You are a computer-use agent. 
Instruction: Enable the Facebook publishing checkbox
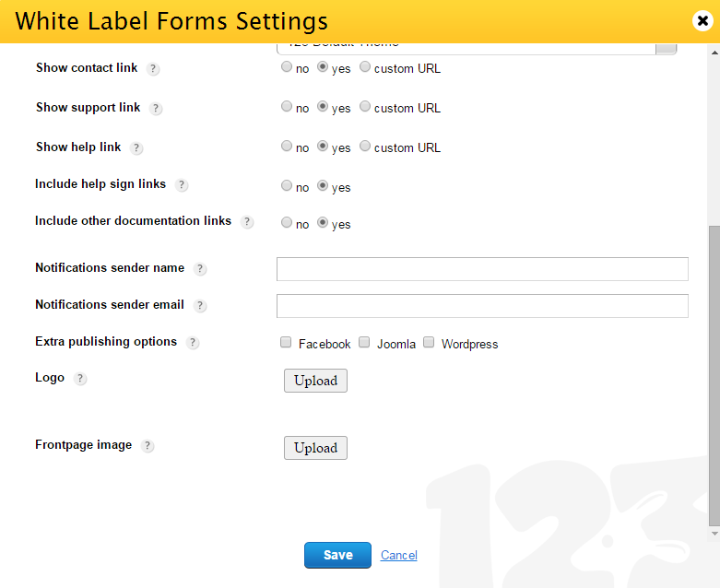[287, 343]
